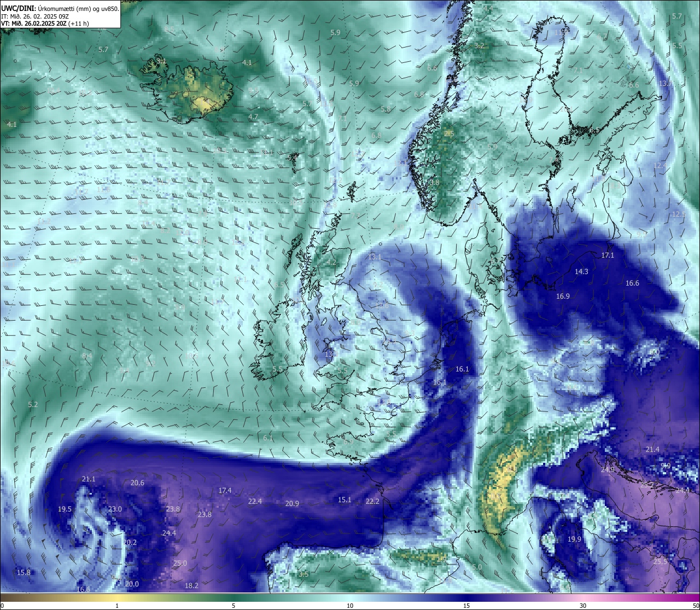Click the 'UWC/DINI: Úrkomumætti (mm) og uv850.' title
The image size is (700, 610).
[60, 9]
